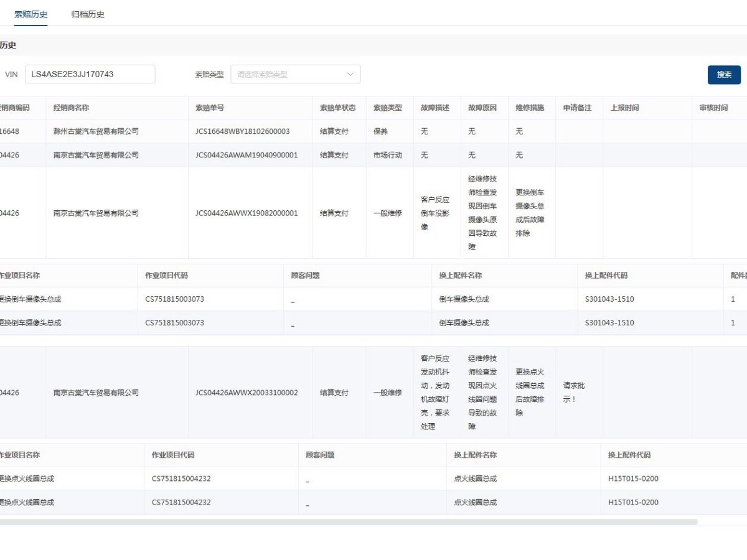
Task: Click the 索赔单号 column header
Action: click(x=210, y=108)
